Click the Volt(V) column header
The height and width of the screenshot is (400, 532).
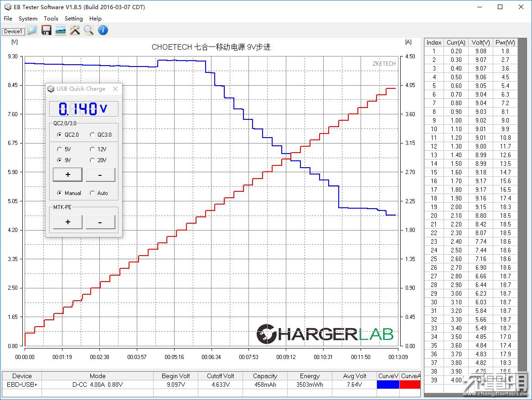[x=481, y=42]
